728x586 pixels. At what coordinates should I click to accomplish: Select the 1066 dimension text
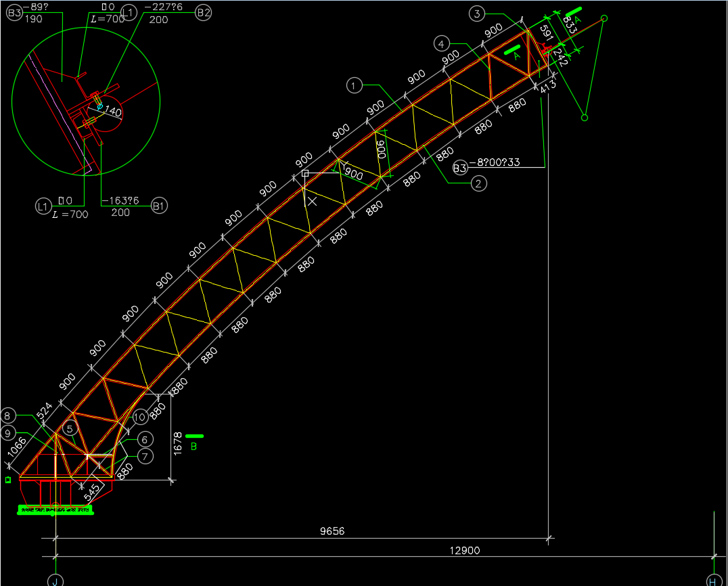(17, 448)
